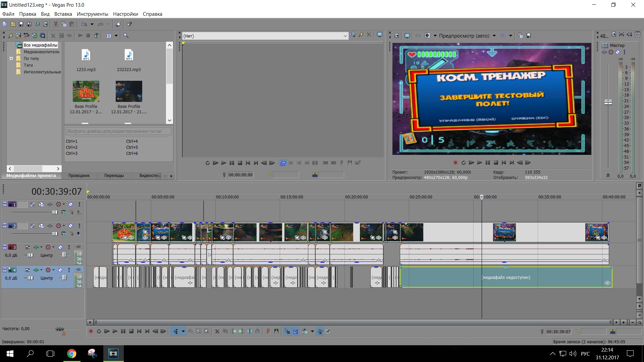The image size is (644, 362).
Task: Click Copy Snapshot to Clipboard icon in preview
Action: pos(520,36)
